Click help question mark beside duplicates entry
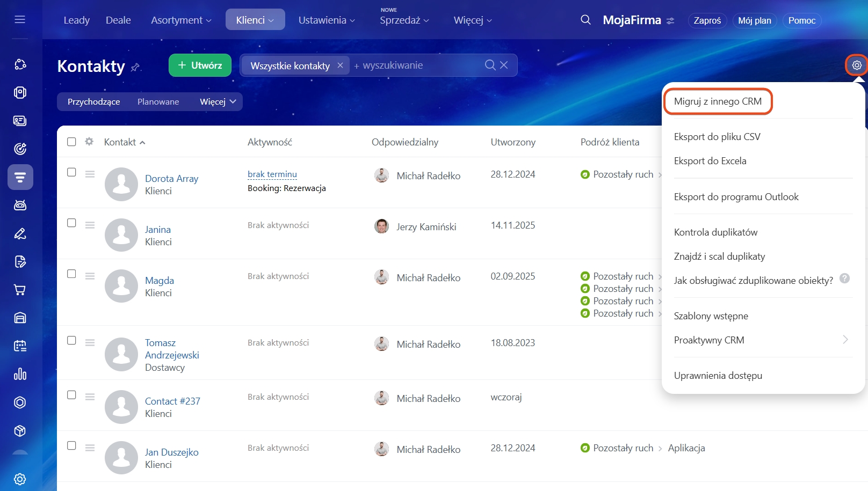 pyautogui.click(x=844, y=279)
